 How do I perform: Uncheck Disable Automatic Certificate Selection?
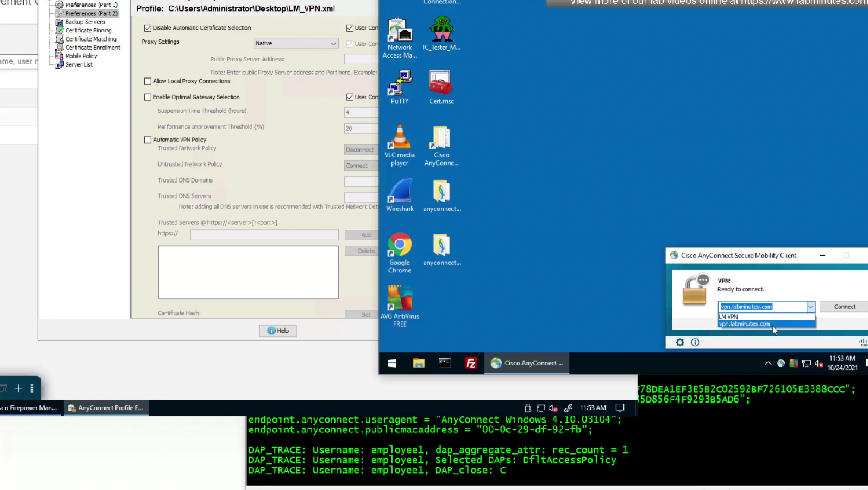(148, 28)
